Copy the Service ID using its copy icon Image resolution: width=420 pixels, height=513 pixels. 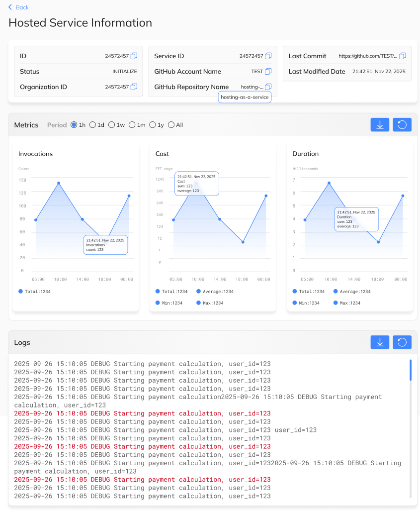pos(269,56)
